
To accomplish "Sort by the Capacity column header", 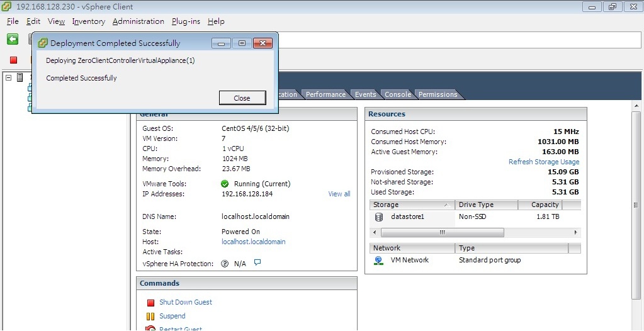I will 540,205.
